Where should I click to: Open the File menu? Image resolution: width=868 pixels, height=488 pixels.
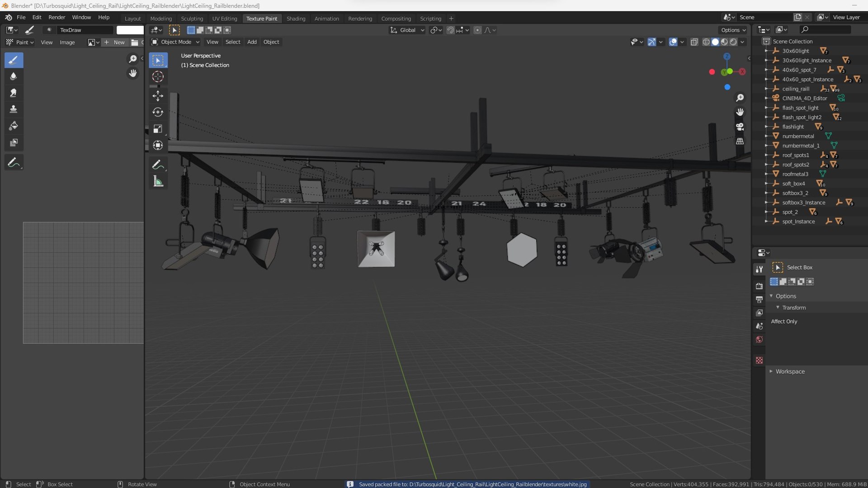21,17
